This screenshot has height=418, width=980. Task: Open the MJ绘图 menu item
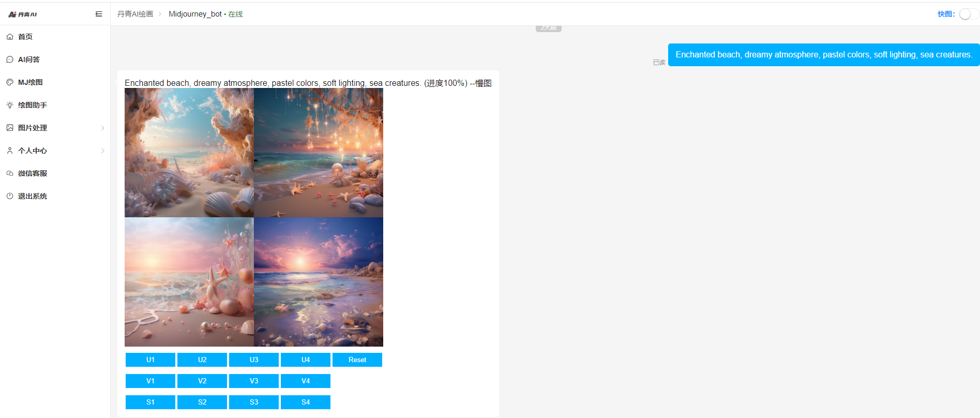(x=31, y=82)
